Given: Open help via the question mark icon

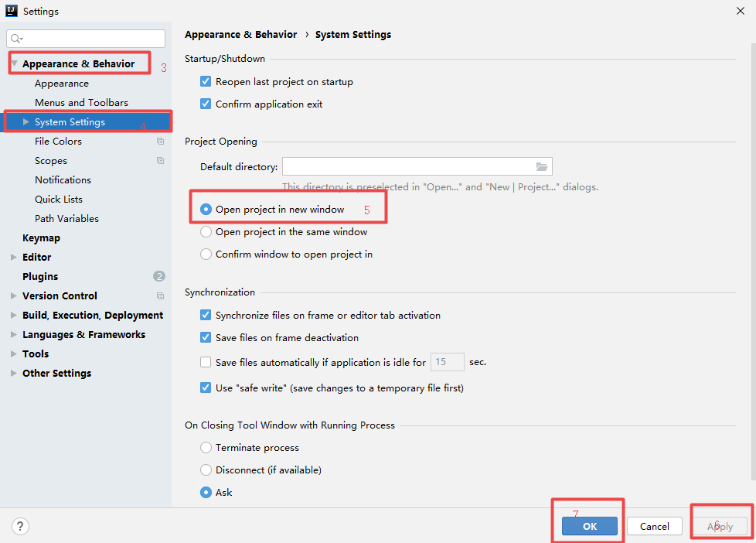Looking at the screenshot, I should tap(20, 525).
